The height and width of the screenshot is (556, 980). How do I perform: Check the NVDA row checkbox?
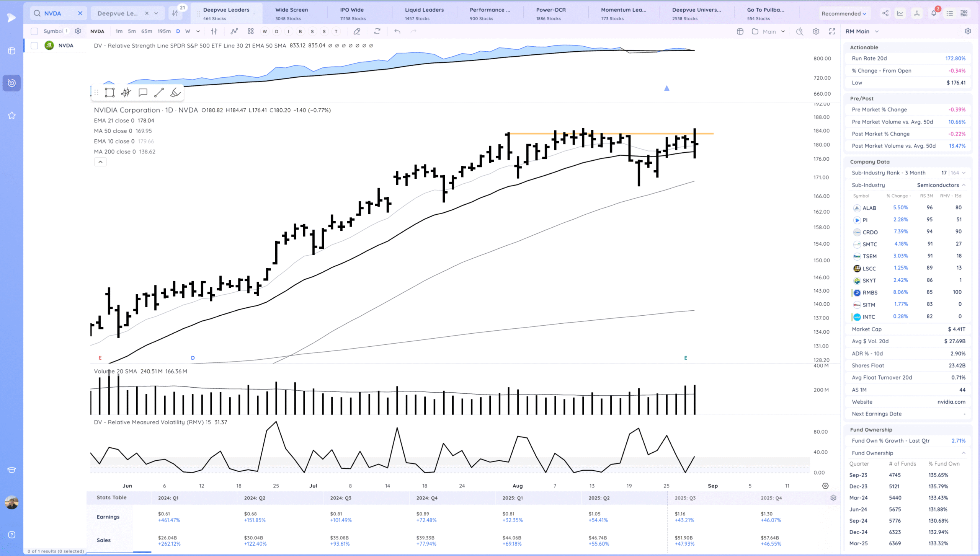(34, 46)
